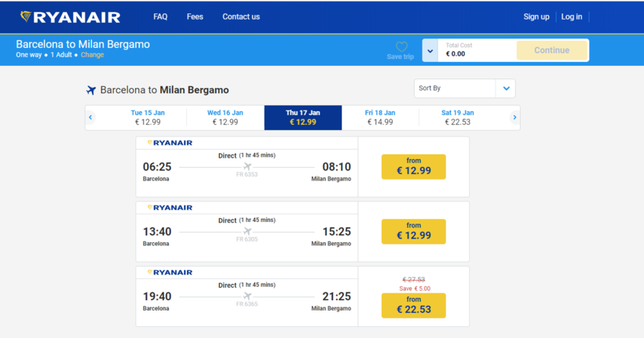Open the Contact us page
The width and height of the screenshot is (644, 338).
point(241,16)
